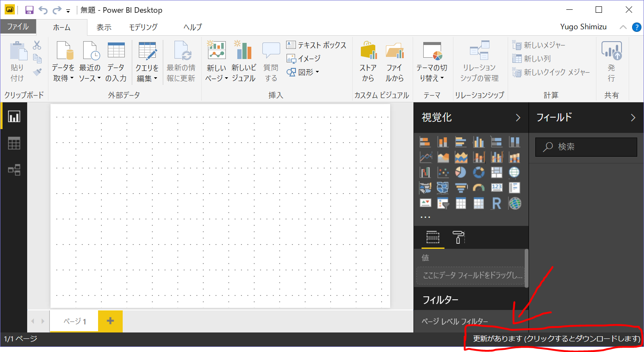The image size is (644, 352).
Task: Click the 発行 publish button
Action: (611, 62)
